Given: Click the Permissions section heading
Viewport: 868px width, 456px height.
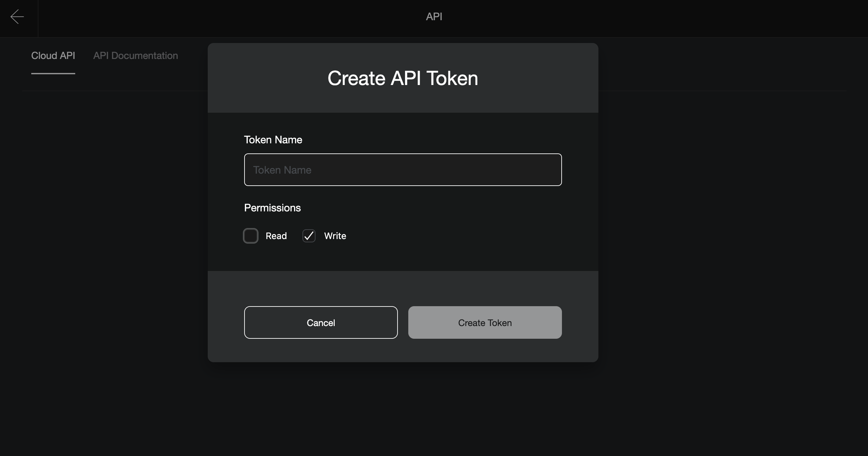Looking at the screenshot, I should 272,208.
